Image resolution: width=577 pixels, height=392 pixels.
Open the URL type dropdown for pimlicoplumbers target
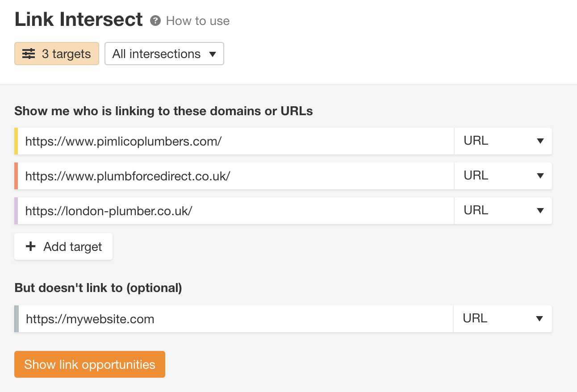(503, 141)
